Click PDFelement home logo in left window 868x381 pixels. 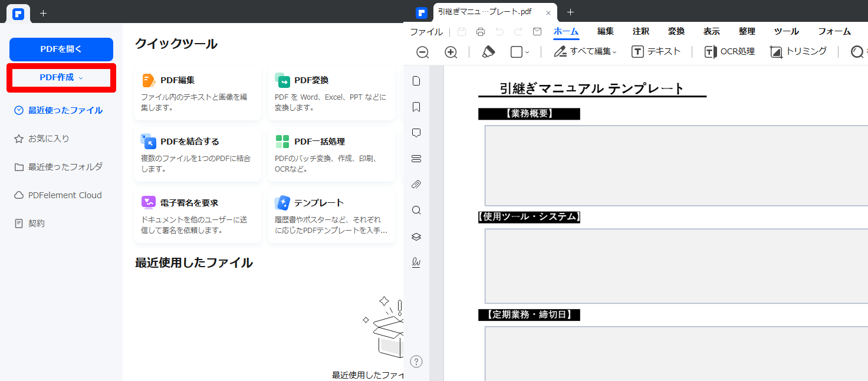(x=18, y=14)
